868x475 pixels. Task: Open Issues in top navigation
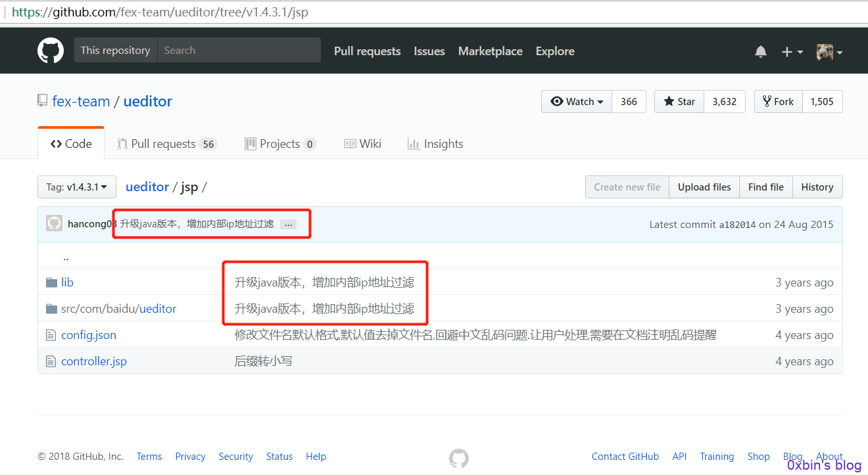pos(429,51)
